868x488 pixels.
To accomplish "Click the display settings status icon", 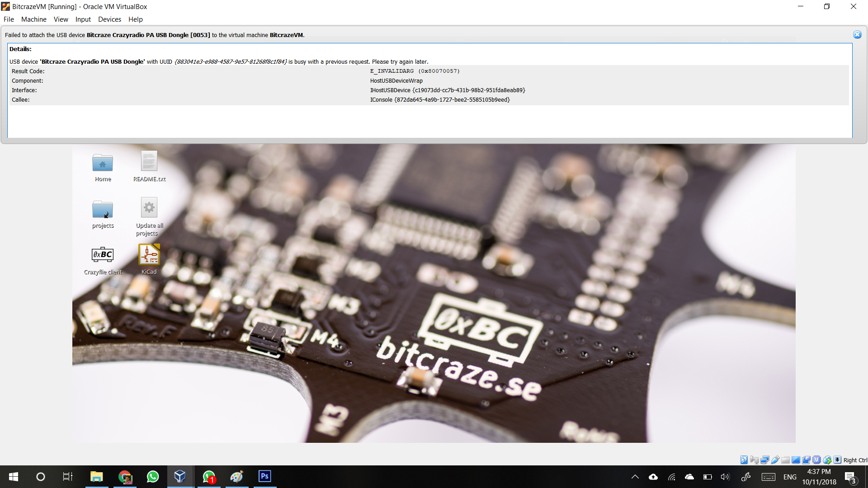I will (x=796, y=460).
